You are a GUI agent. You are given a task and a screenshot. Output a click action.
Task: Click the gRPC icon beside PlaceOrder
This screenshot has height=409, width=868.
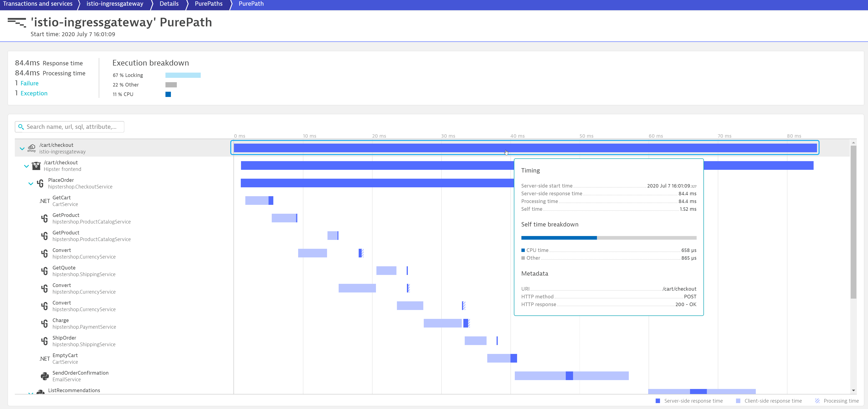tap(41, 183)
